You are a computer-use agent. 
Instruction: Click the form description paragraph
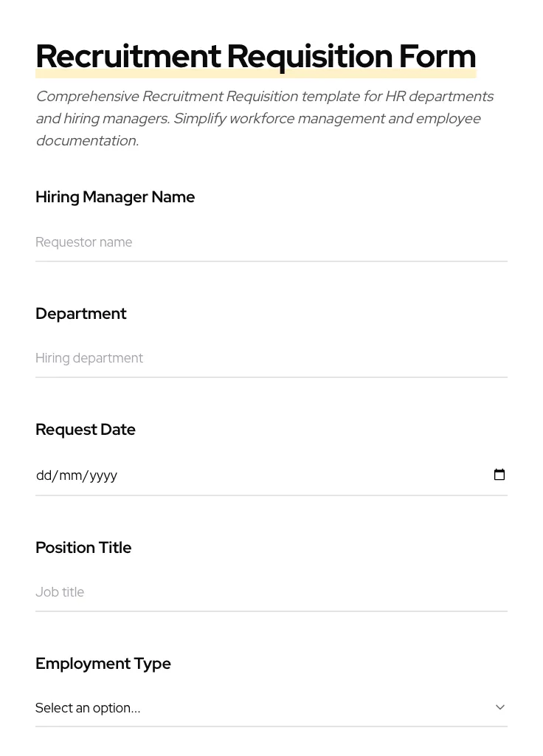pos(264,118)
